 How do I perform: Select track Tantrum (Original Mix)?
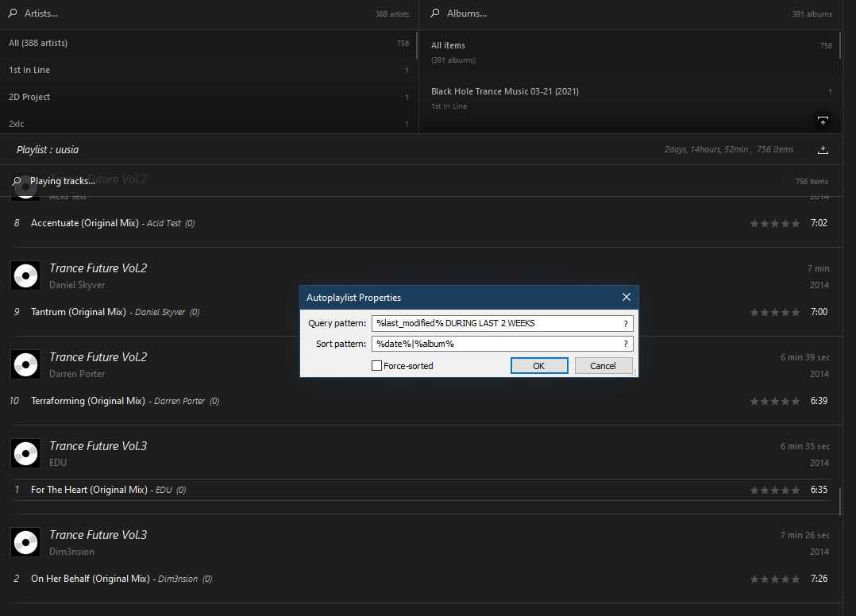(420, 312)
